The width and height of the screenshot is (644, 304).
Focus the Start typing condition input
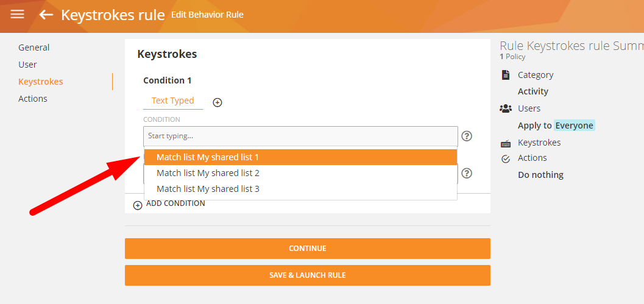click(300, 136)
